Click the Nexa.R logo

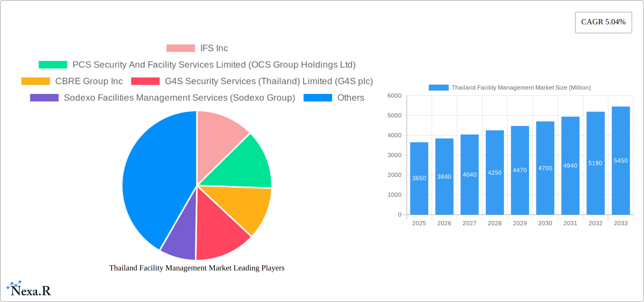(29, 289)
